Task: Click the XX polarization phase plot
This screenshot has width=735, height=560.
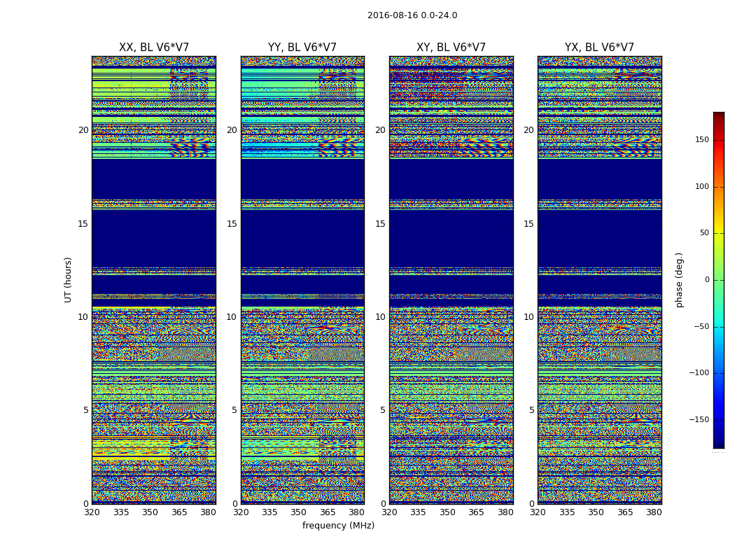Action: point(154,280)
